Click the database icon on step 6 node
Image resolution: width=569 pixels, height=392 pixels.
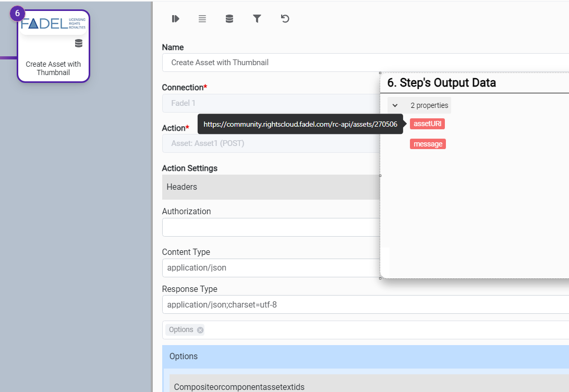click(x=78, y=43)
